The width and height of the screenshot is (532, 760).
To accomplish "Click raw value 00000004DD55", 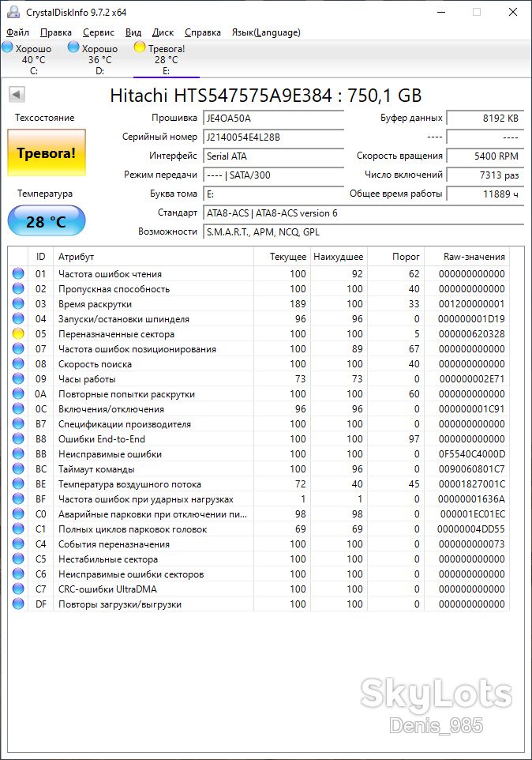I will 471,529.
